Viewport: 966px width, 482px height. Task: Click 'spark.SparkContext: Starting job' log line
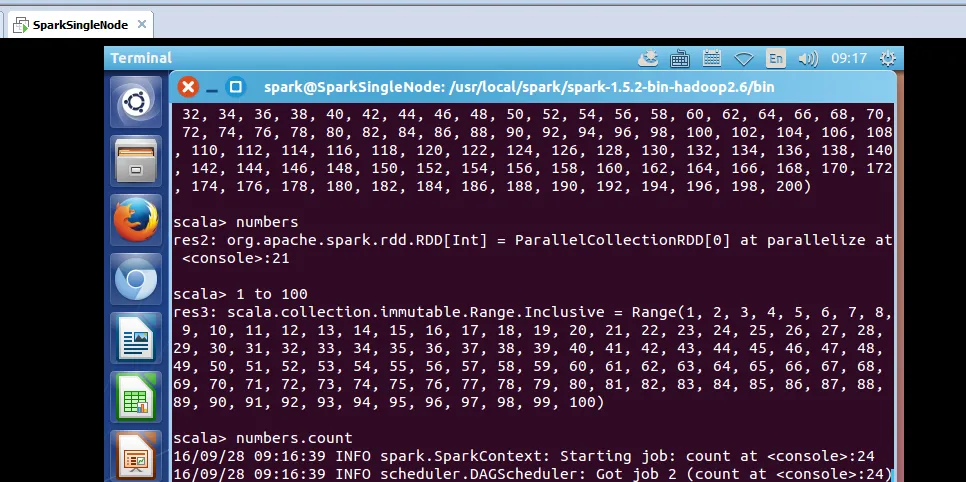tap(524, 457)
